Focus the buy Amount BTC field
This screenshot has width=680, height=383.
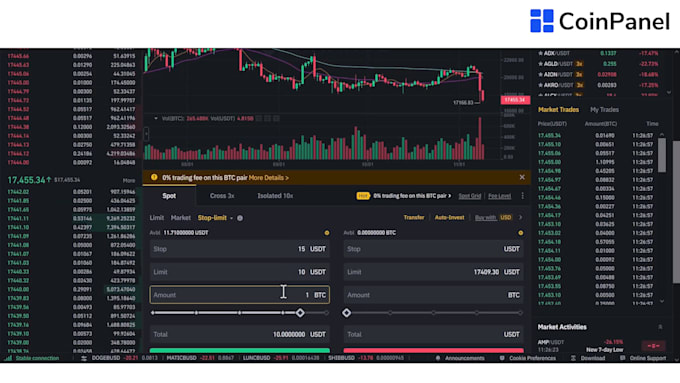coord(239,295)
